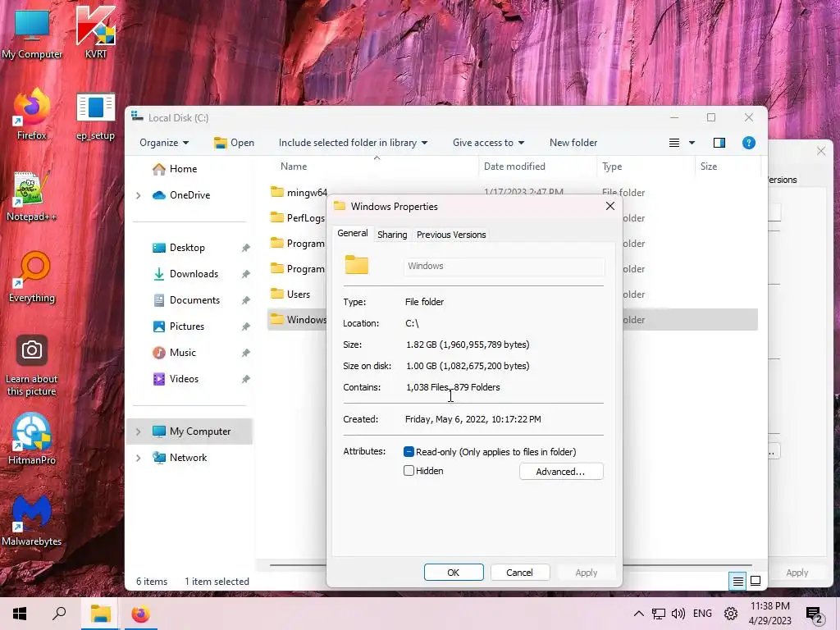
Task: Open the view options dropdown arrow
Action: point(692,143)
